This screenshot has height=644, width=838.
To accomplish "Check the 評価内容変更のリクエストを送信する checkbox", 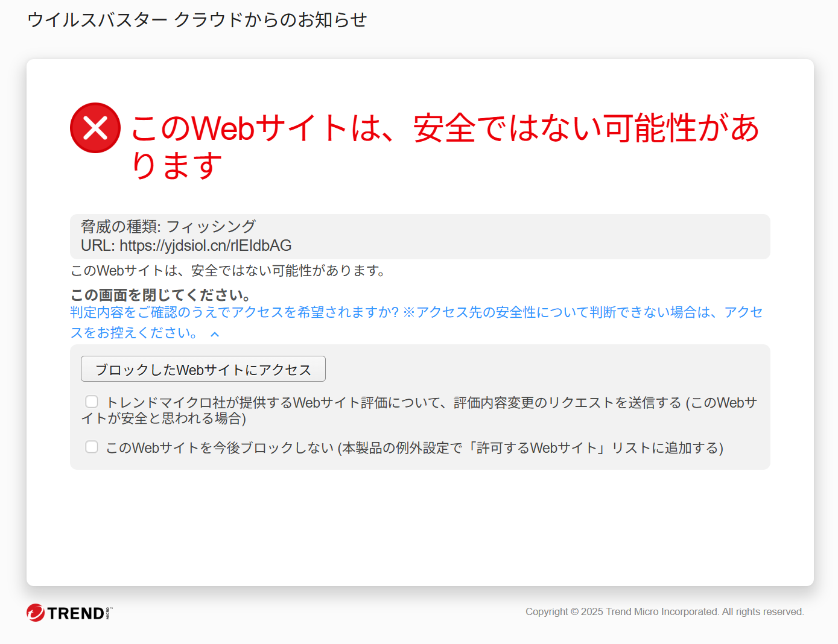I will pos(92,402).
